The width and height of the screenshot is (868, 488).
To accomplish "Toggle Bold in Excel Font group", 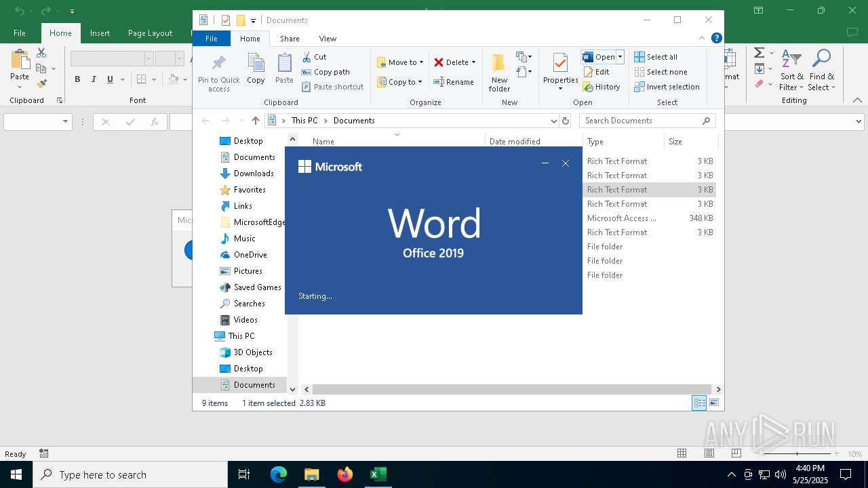I will tap(77, 79).
